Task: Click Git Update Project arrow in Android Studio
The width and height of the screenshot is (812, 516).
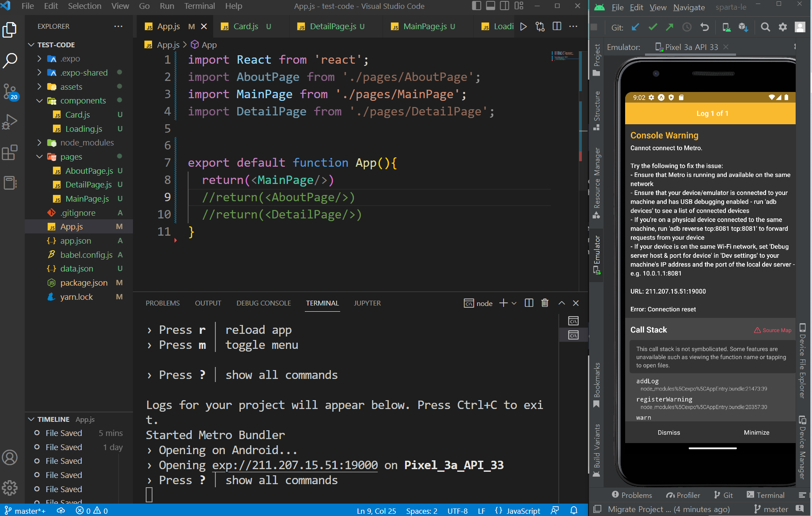Action: point(635,27)
